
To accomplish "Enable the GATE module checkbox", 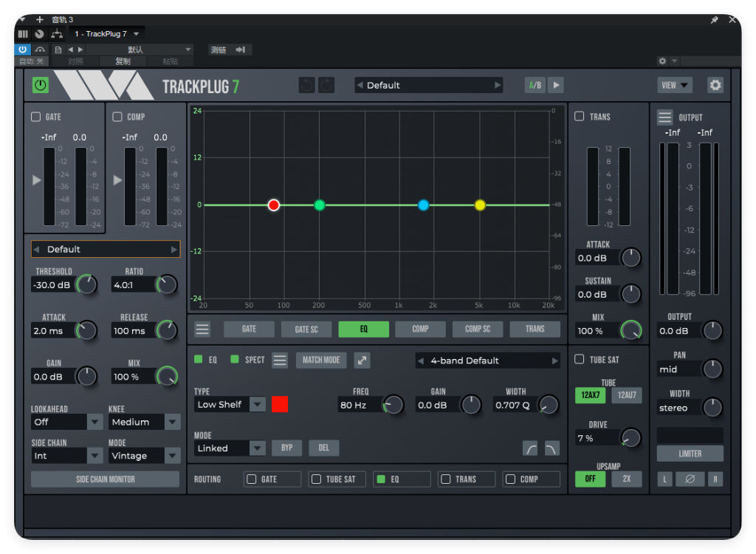I will coord(35,117).
